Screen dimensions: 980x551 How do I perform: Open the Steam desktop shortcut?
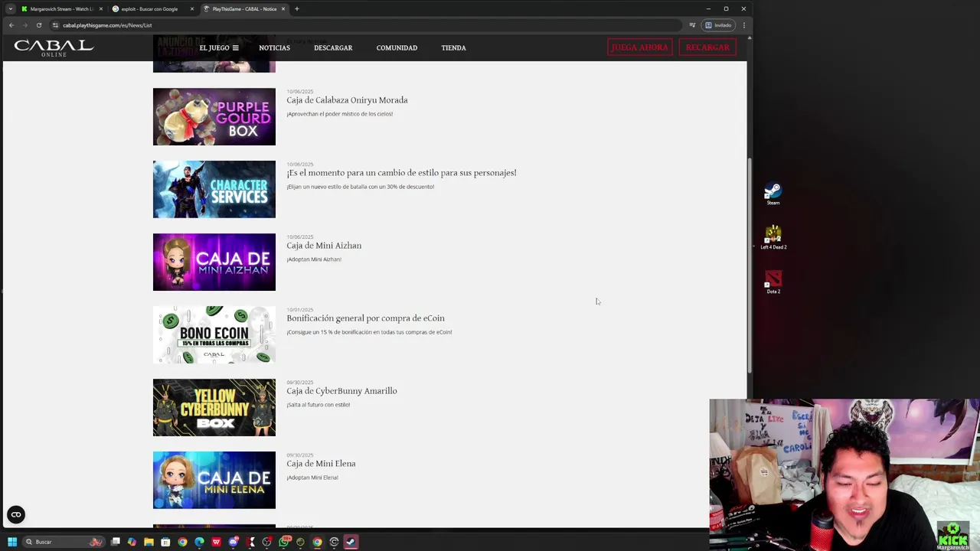pyautogui.click(x=773, y=194)
